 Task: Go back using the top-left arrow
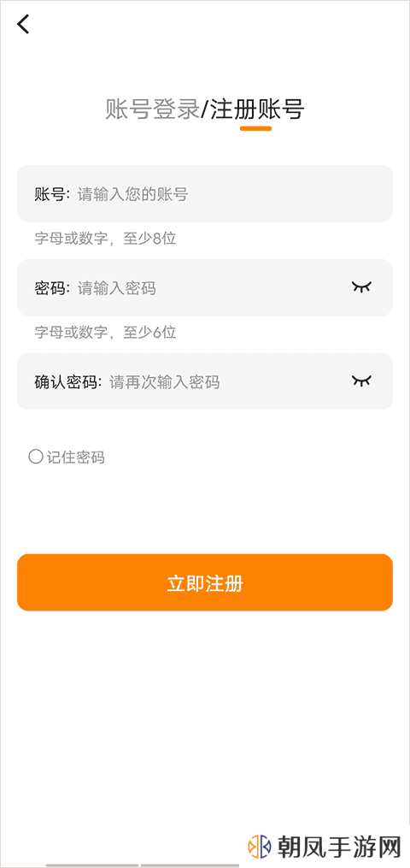click(23, 24)
